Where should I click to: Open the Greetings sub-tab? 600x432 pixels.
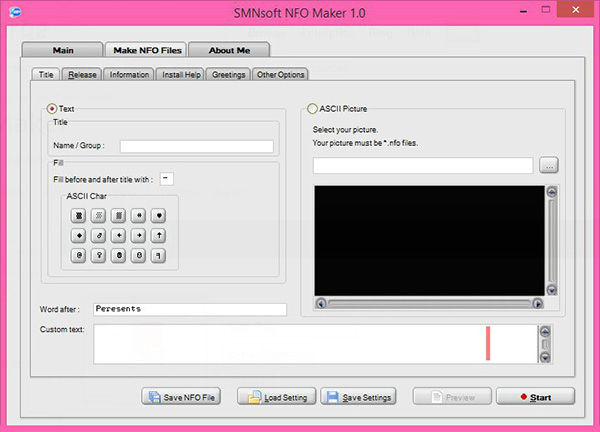click(x=228, y=74)
